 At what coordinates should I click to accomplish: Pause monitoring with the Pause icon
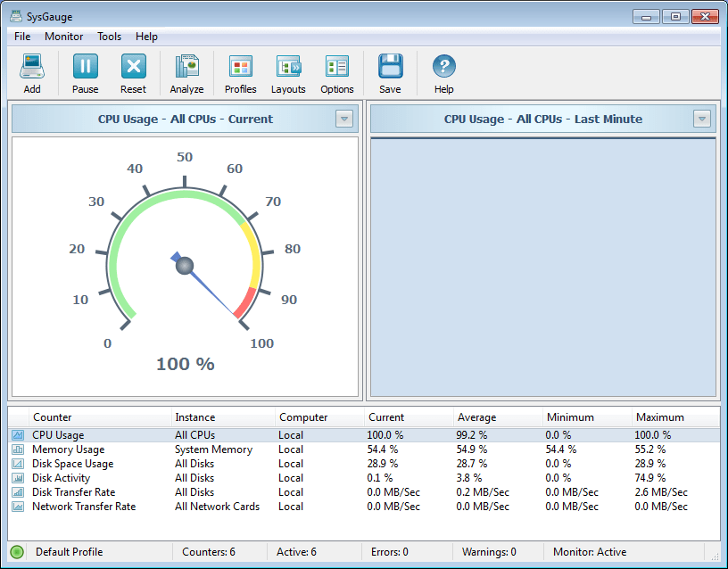coord(86,66)
